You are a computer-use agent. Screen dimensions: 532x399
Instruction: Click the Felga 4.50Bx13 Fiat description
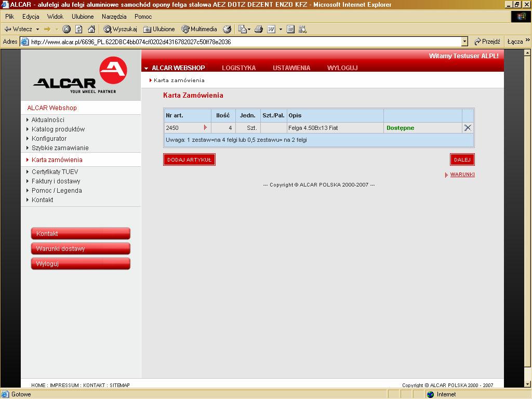point(313,128)
